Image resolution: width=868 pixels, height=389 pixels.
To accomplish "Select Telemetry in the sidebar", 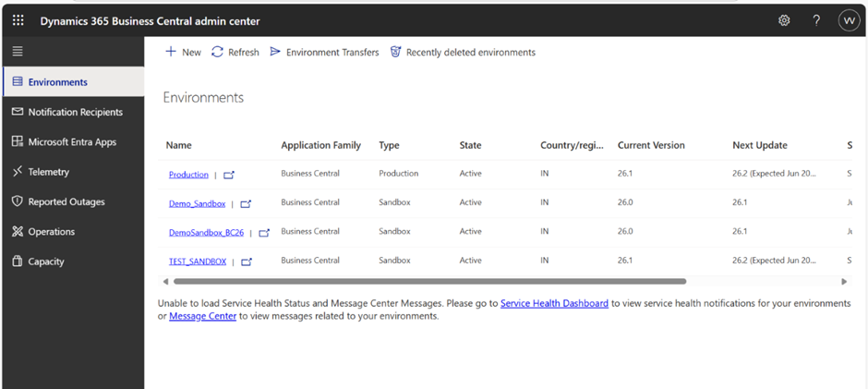I will click(x=48, y=172).
